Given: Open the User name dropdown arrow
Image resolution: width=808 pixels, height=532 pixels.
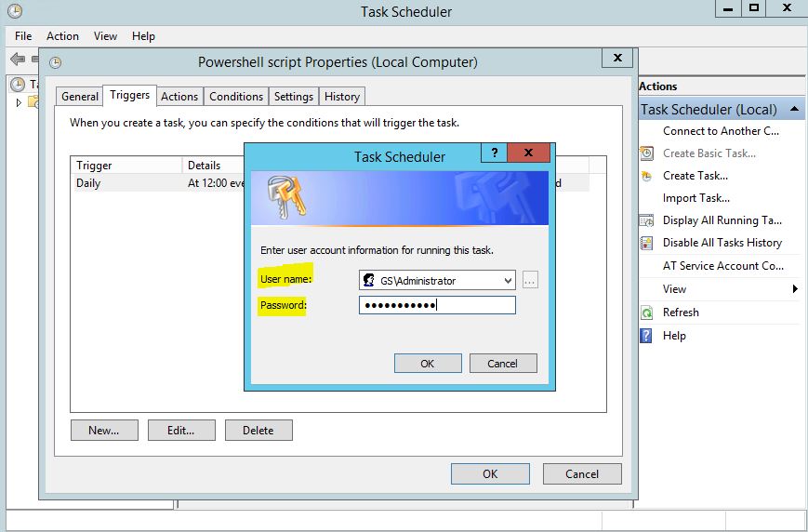Looking at the screenshot, I should pos(508,281).
